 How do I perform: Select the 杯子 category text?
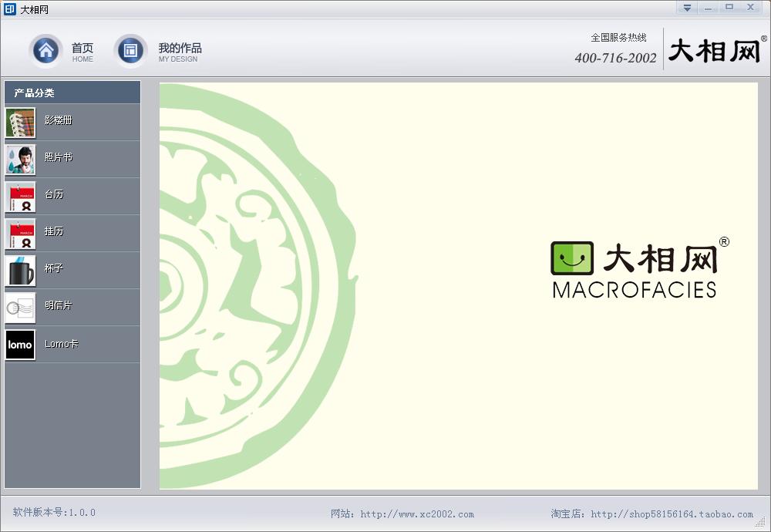[54, 268]
